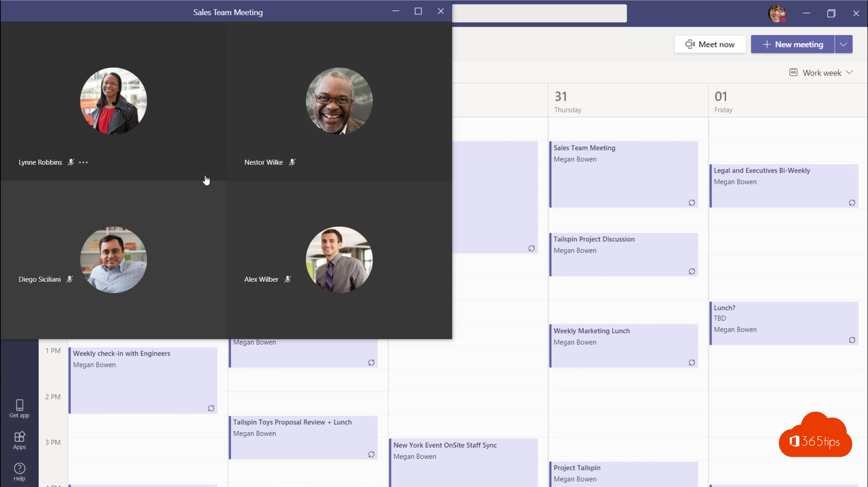Open New York Event OnSite Staff Sync
868x487 pixels.
(463, 462)
